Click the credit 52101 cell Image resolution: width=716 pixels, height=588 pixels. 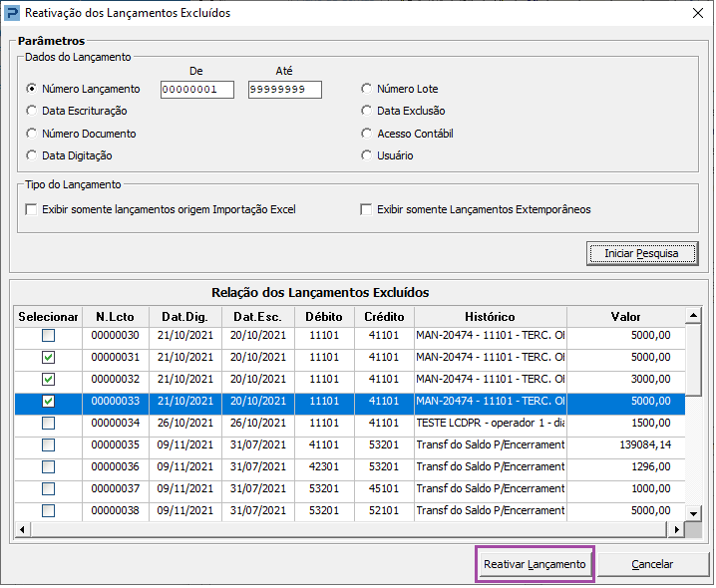click(384, 511)
